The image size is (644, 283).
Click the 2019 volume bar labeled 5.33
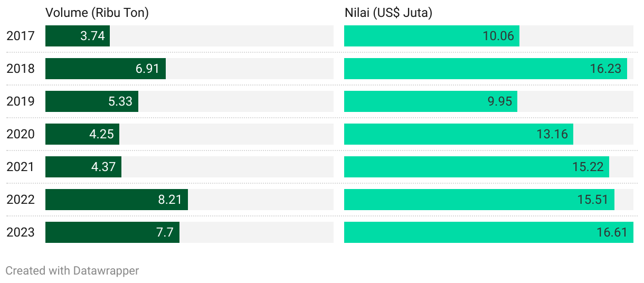92,101
